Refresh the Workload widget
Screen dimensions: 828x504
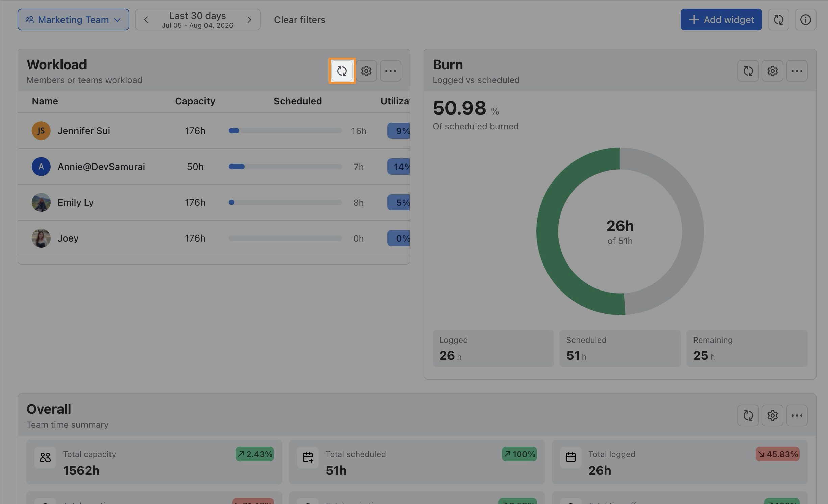(x=342, y=71)
